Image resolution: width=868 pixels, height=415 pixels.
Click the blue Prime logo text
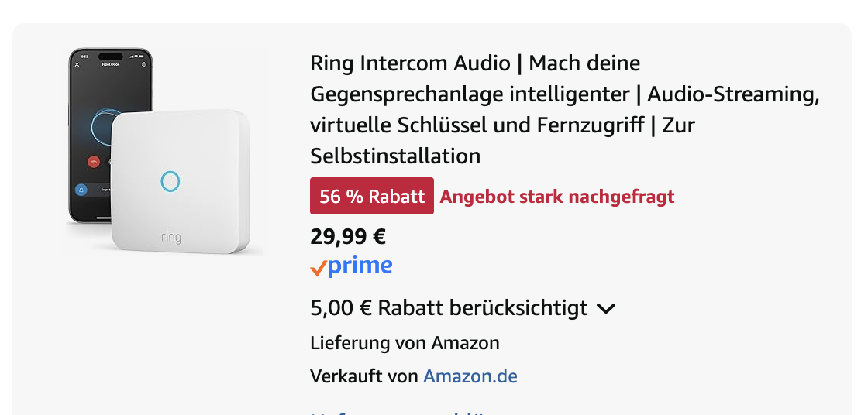tap(360, 266)
